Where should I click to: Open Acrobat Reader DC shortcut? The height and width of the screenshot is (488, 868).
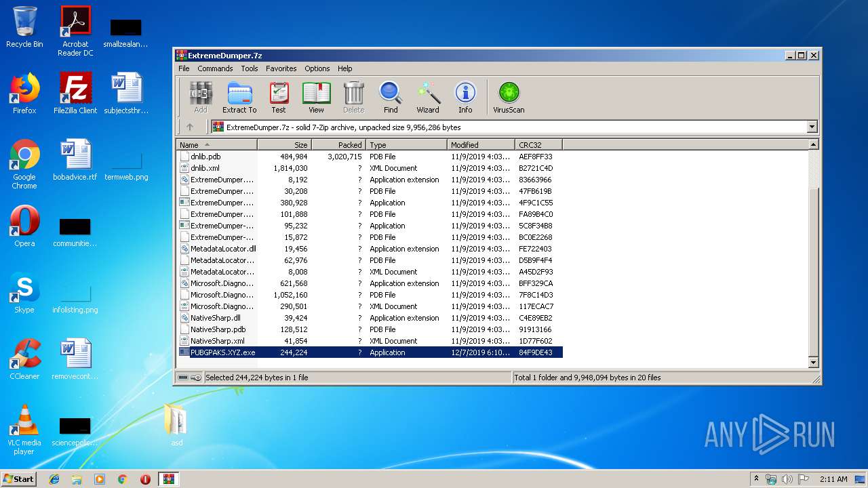coord(75,31)
